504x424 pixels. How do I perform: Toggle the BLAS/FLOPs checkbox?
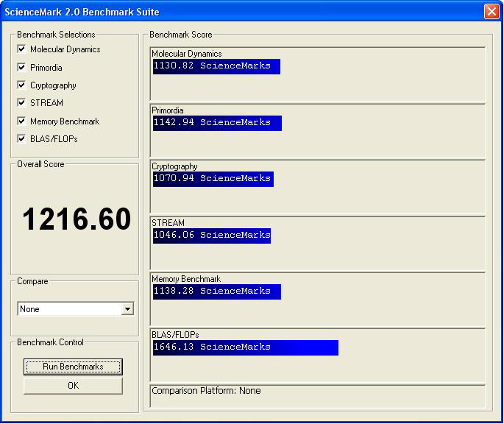(21, 138)
